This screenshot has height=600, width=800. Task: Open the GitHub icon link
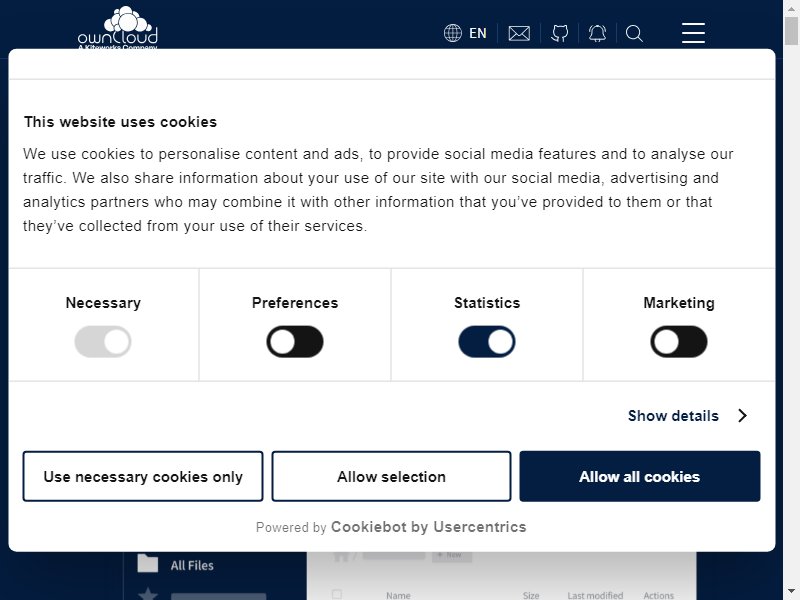click(x=560, y=33)
